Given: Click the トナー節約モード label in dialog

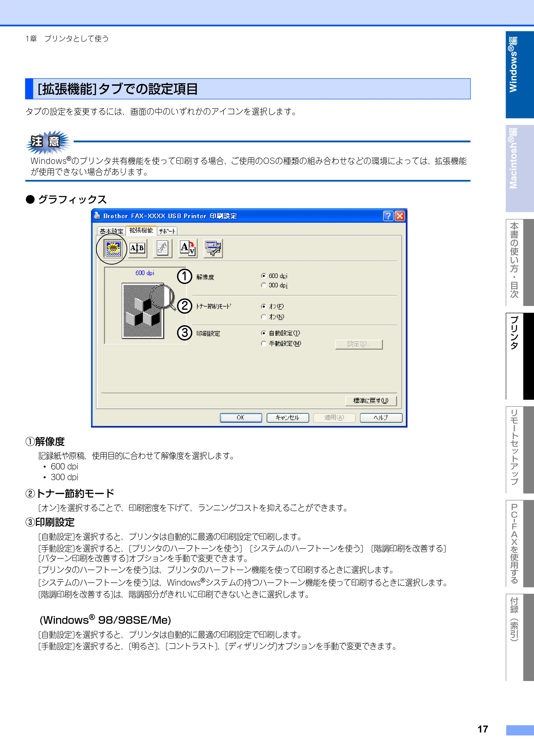Looking at the screenshot, I should pyautogui.click(x=214, y=307).
